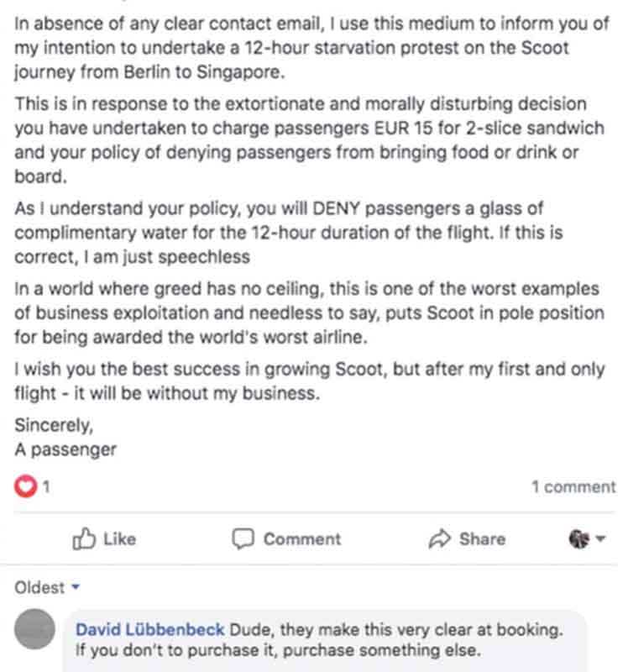Viewport: 628px width, 672px height.
Task: Click the thumbs-up Like icon
Action: click(83, 538)
